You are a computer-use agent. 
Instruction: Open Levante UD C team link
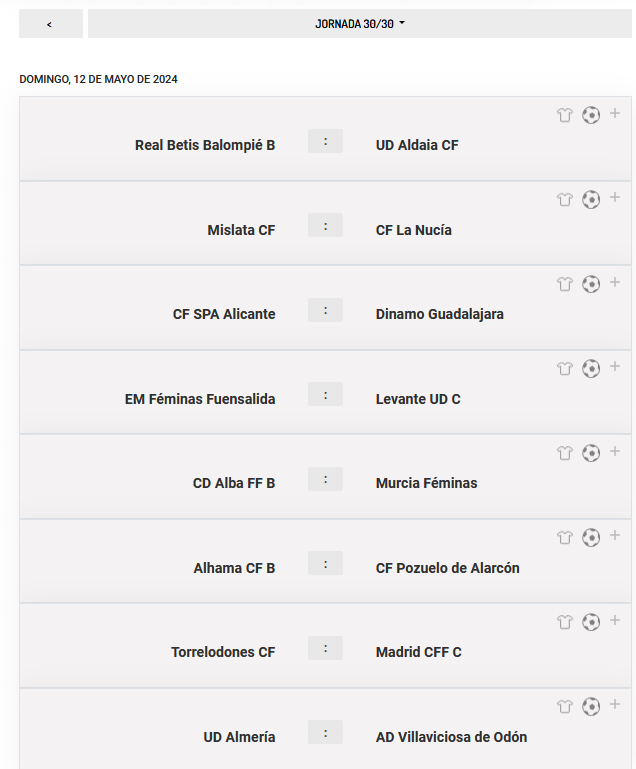point(418,399)
